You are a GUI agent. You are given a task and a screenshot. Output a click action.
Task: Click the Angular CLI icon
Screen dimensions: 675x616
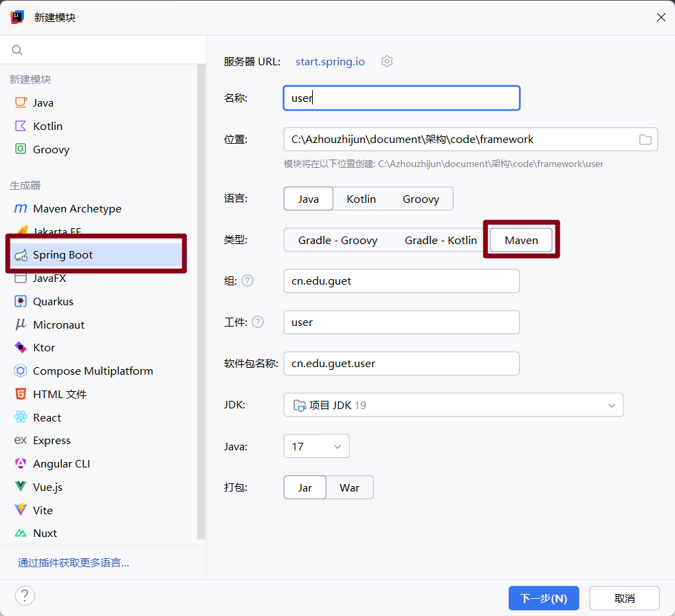[21, 463]
